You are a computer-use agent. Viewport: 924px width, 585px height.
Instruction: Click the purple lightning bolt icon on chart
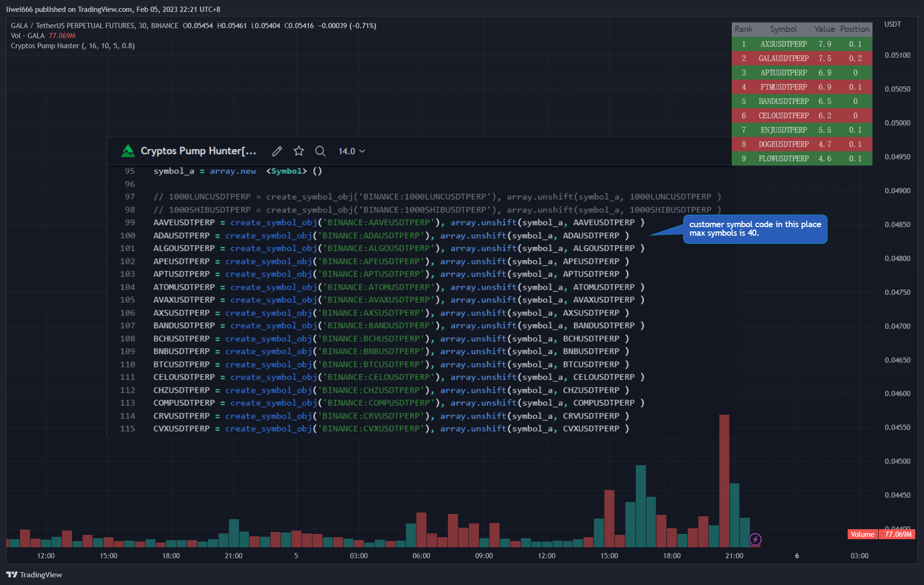click(x=755, y=539)
